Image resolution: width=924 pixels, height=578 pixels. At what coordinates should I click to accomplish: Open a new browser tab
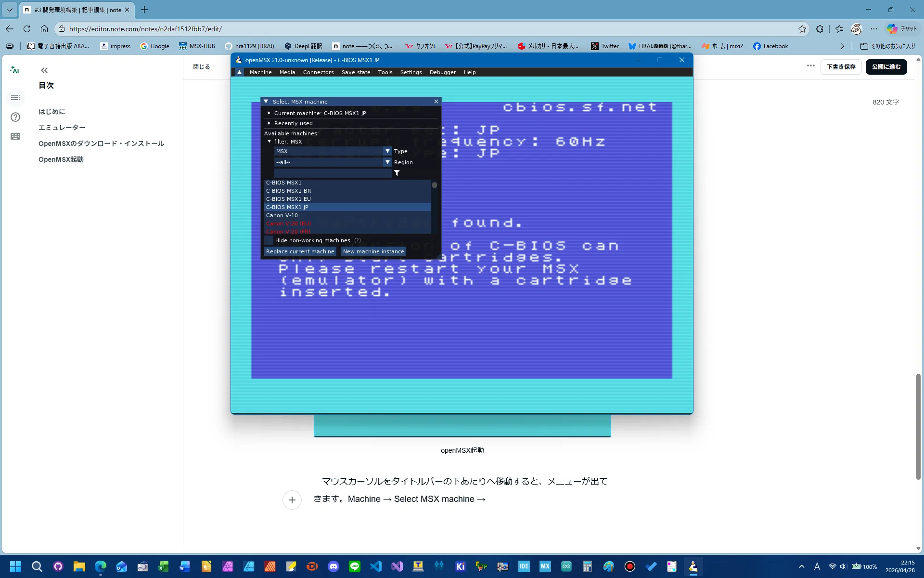[x=144, y=10]
